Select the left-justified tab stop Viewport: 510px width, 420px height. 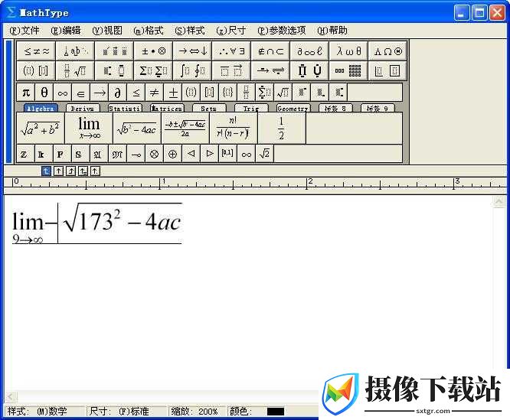(x=47, y=171)
